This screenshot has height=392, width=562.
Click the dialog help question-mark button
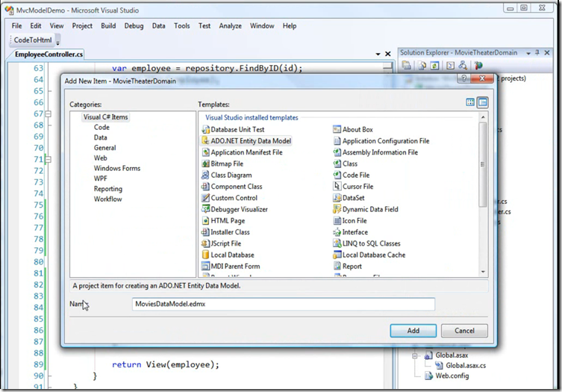pyautogui.click(x=463, y=78)
